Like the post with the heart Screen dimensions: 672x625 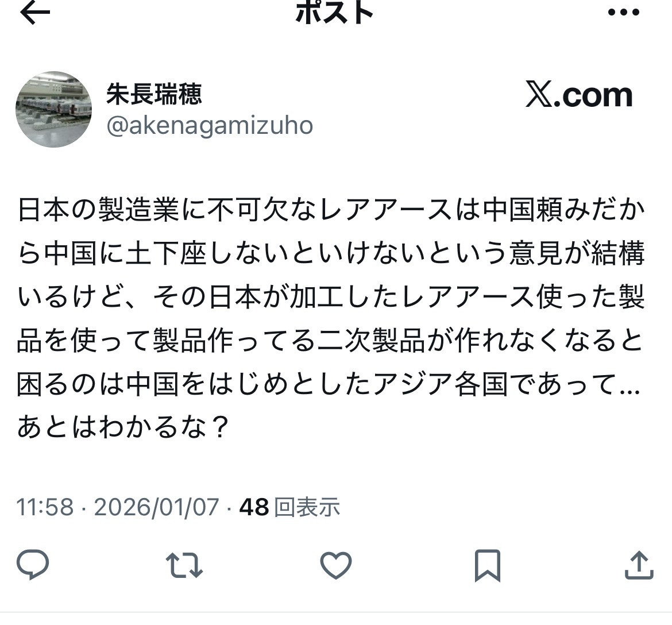pos(336,565)
